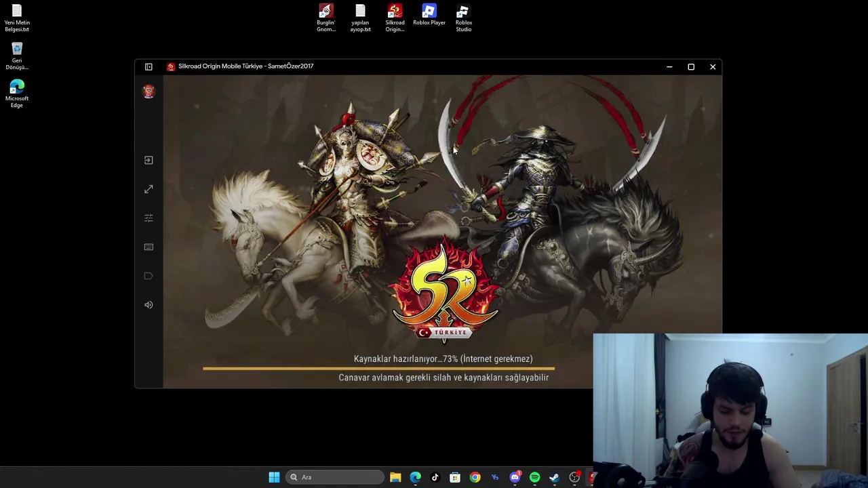Click the loading progress bar
Screen dimensions: 868x488
click(378, 369)
